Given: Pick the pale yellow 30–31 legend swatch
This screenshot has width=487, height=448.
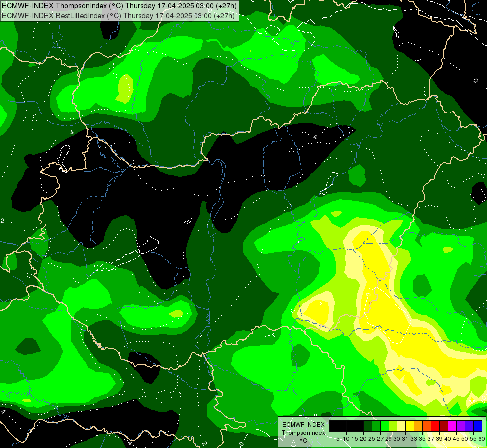Looking at the screenshot, I should 401,426.
